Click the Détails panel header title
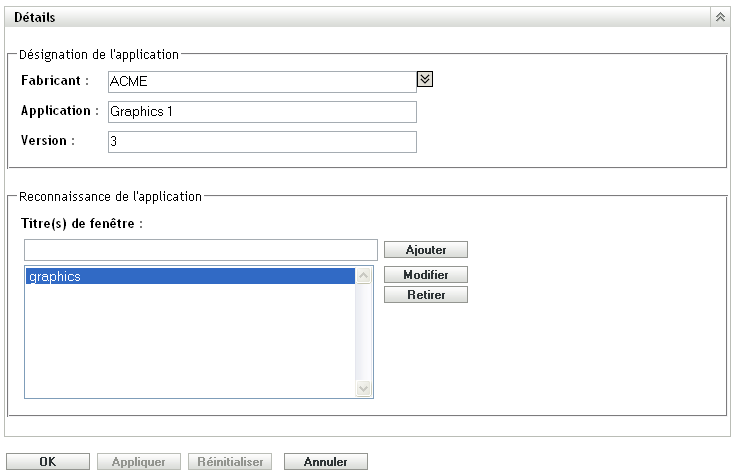 [35, 18]
